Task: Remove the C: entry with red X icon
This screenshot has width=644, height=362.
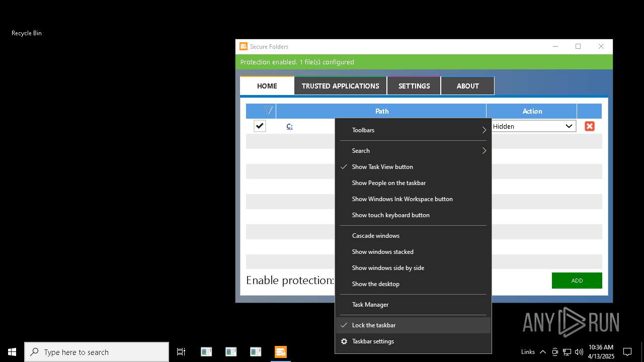Action: click(590, 126)
